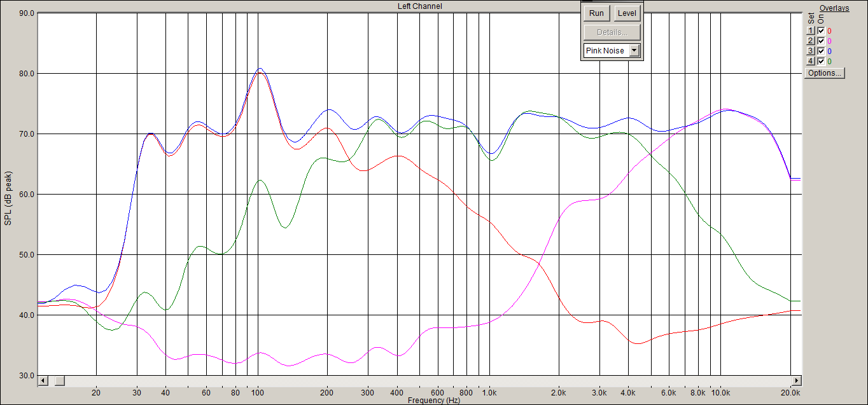Click the horizontal scrollbar right arrow
The image size is (868, 405).
point(796,380)
